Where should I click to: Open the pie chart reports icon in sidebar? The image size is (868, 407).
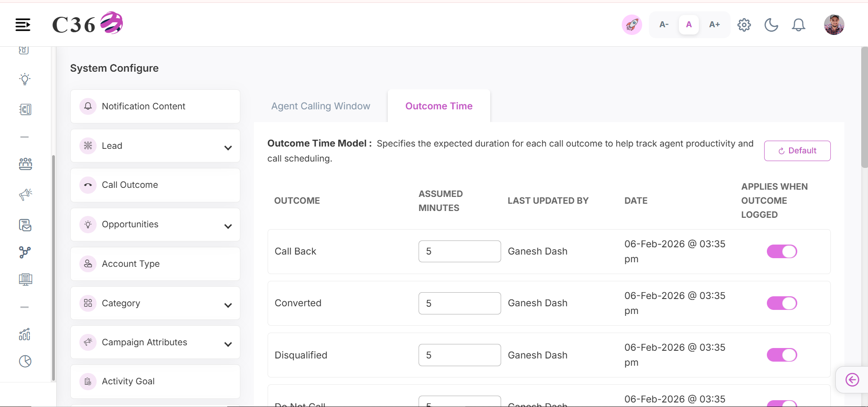coord(25,361)
